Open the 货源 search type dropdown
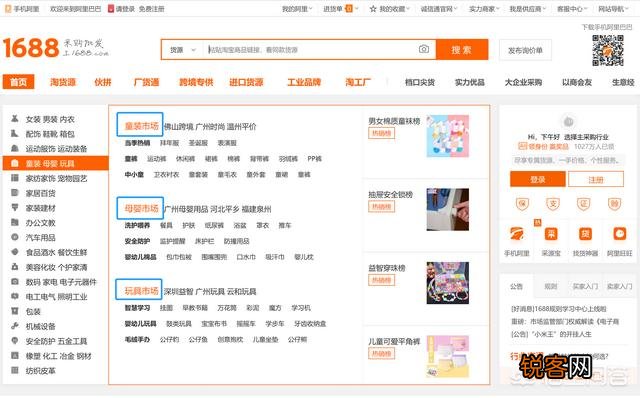640x398 pixels. [182, 50]
